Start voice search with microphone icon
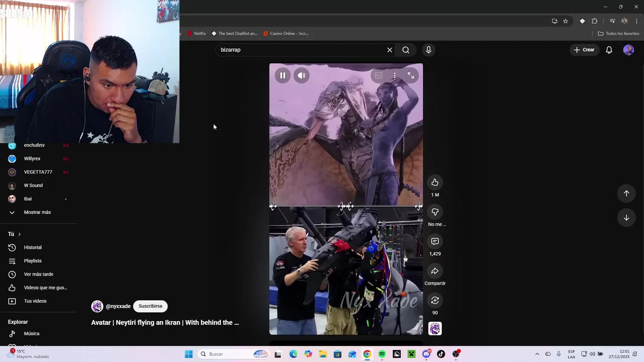Viewport: 644px width, 362px height. pyautogui.click(x=429, y=50)
